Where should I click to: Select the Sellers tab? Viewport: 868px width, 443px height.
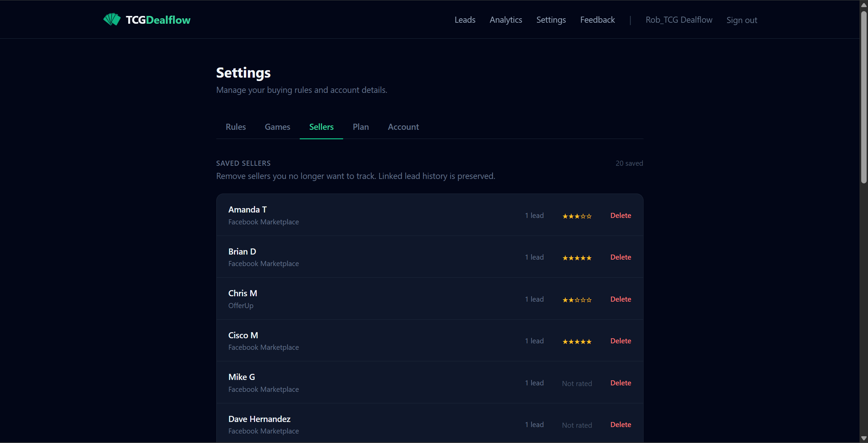(x=321, y=127)
